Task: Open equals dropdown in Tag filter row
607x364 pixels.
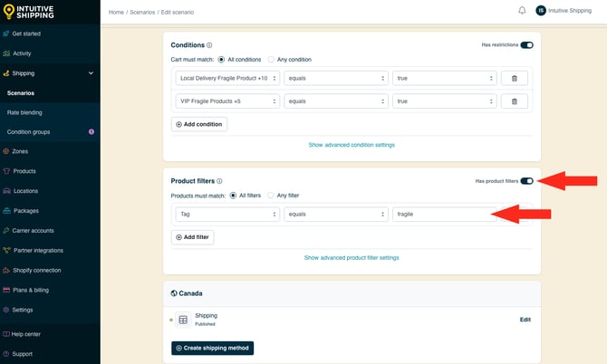Action: click(336, 215)
